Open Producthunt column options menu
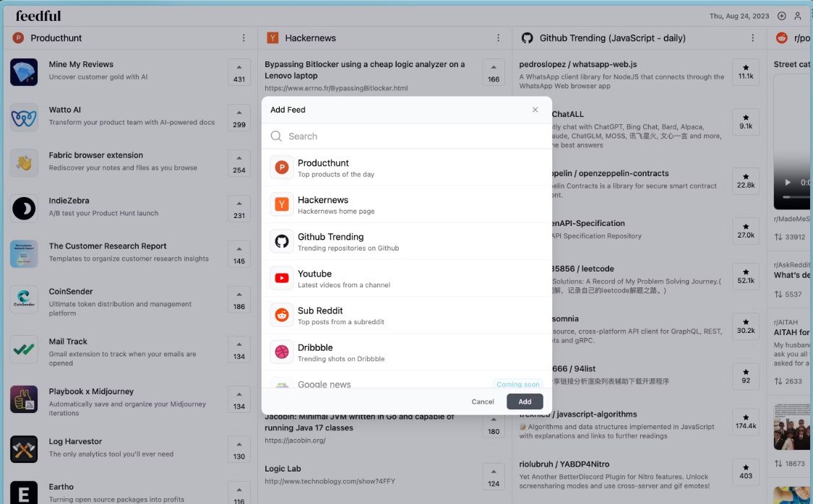This screenshot has height=504, width=813. 244,38
